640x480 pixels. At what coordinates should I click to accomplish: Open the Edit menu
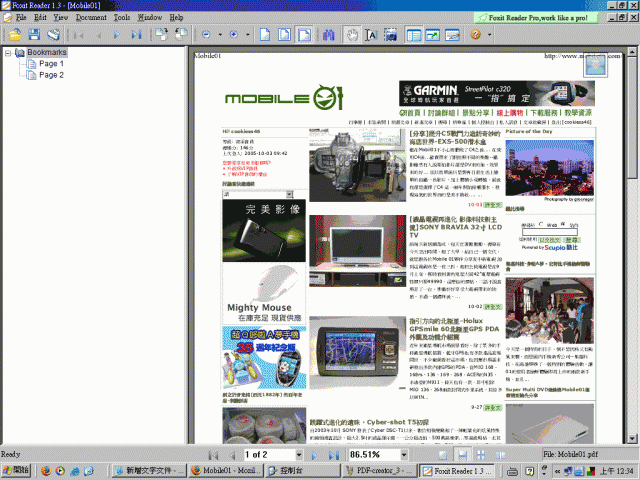(40, 18)
